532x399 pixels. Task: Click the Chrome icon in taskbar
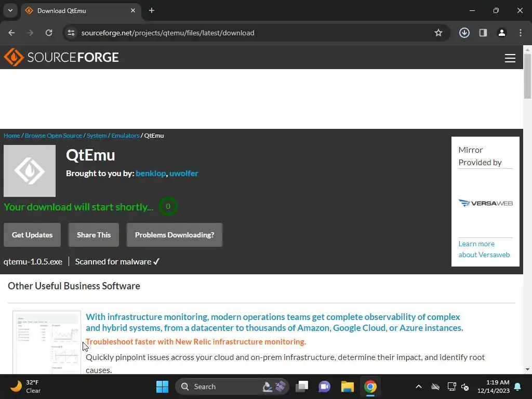coord(370,387)
